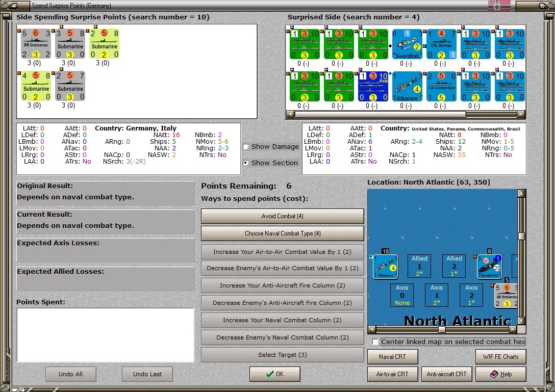Select the Sunderland counter on the map

pos(489,266)
